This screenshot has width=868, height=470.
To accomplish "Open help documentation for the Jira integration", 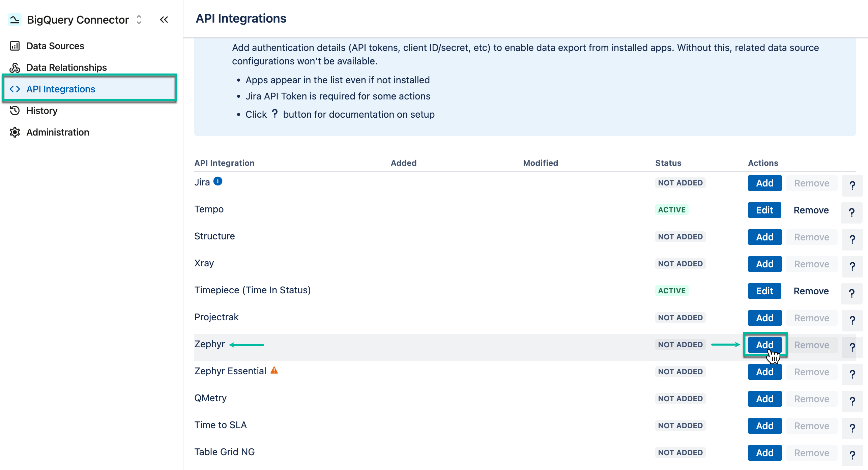I will pos(852,185).
